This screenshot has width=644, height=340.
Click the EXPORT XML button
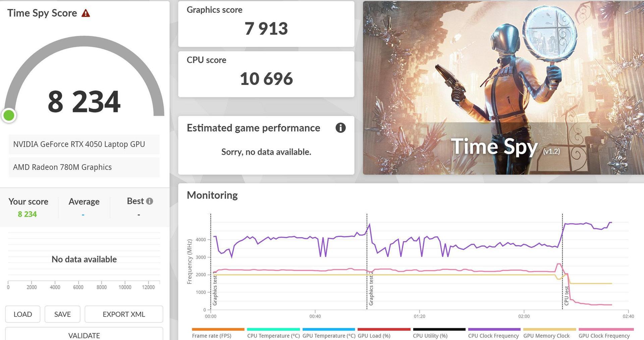click(x=124, y=314)
